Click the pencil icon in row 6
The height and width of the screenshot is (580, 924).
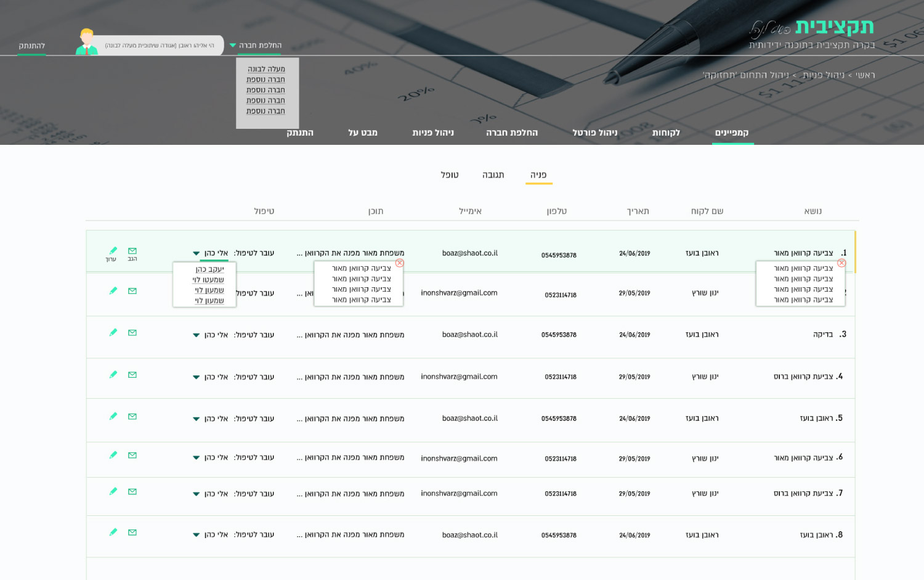pos(113,455)
